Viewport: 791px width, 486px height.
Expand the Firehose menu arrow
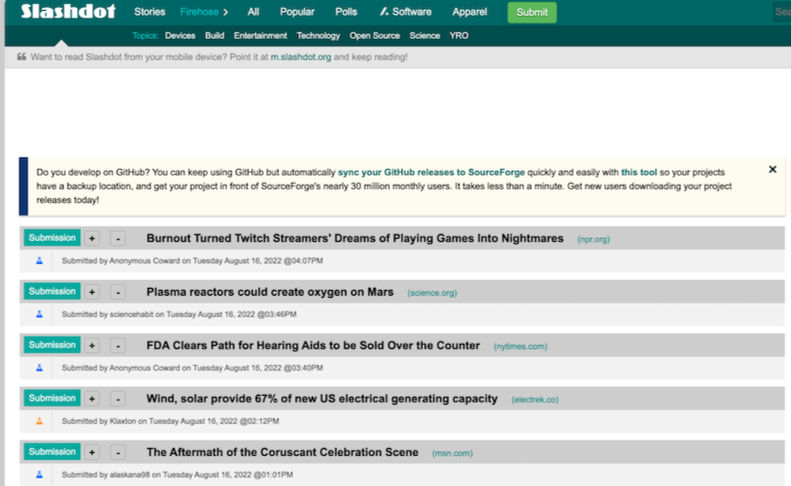point(225,13)
